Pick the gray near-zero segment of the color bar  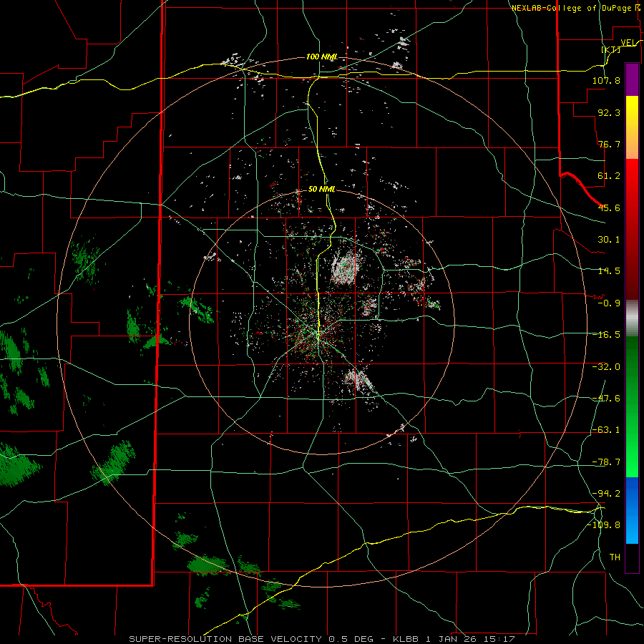[x=632, y=318]
